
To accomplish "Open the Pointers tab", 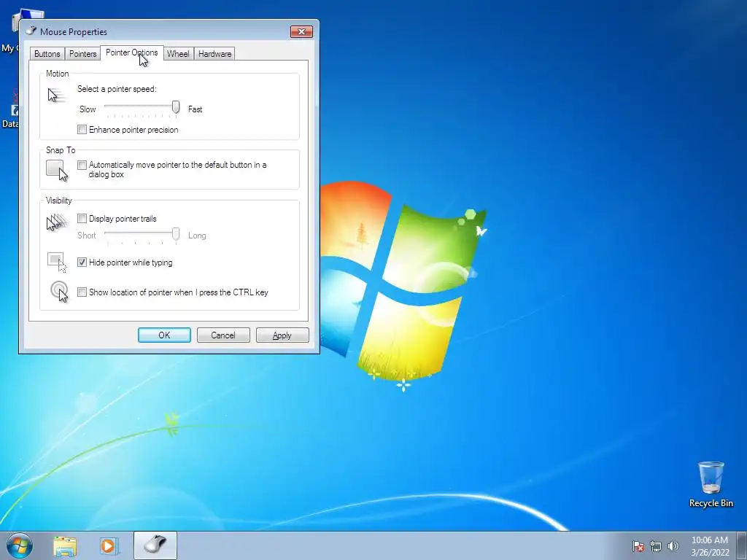I will [x=83, y=54].
